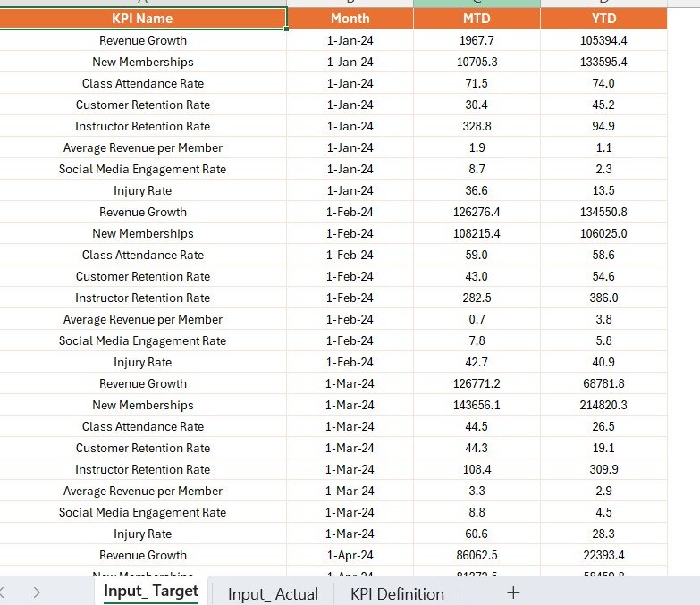This screenshot has width=700, height=605.
Task: Select cell with value 328.8
Action: pyautogui.click(x=477, y=126)
